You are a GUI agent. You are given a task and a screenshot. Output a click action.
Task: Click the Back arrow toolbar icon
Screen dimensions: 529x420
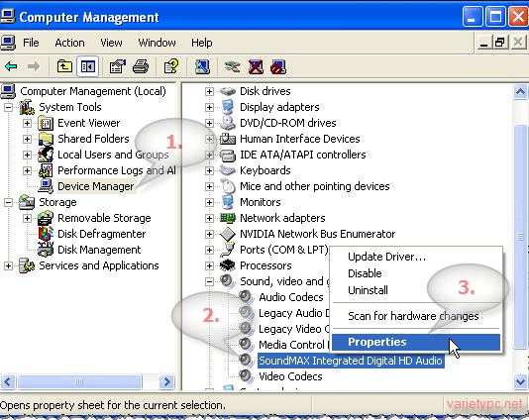tap(11, 66)
